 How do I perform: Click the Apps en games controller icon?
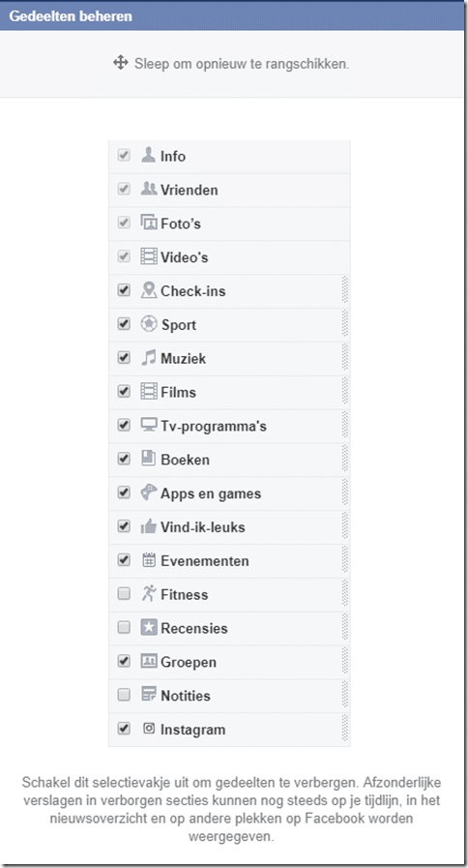[148, 493]
